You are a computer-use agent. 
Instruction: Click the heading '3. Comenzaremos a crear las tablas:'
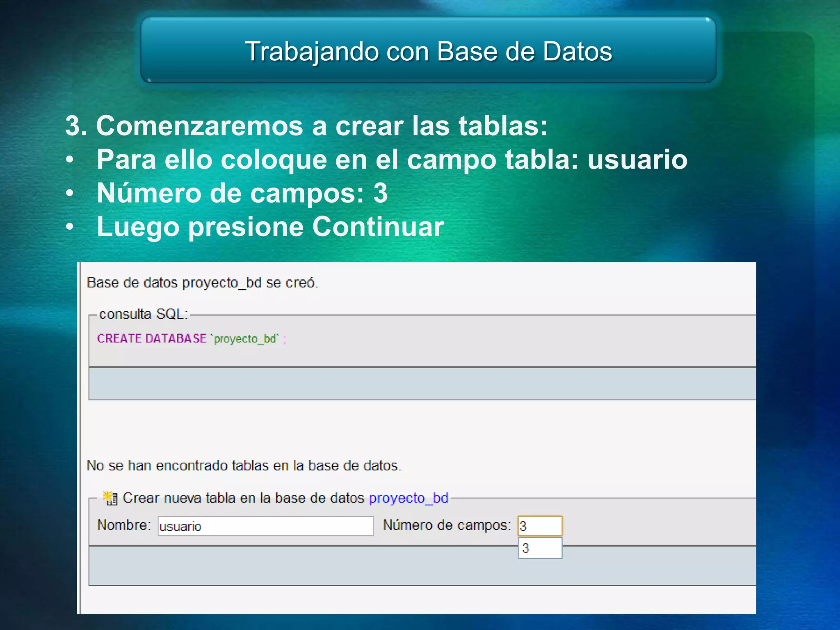[306, 126]
